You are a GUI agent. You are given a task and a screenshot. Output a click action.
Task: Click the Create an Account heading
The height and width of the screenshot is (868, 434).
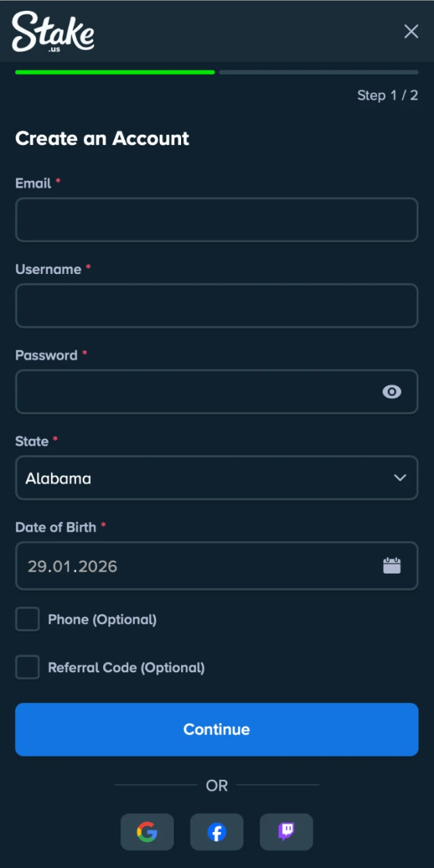[102, 138]
